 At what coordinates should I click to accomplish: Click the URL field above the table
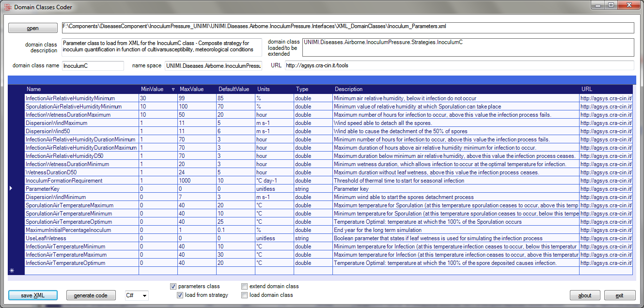pyautogui.click(x=459, y=65)
